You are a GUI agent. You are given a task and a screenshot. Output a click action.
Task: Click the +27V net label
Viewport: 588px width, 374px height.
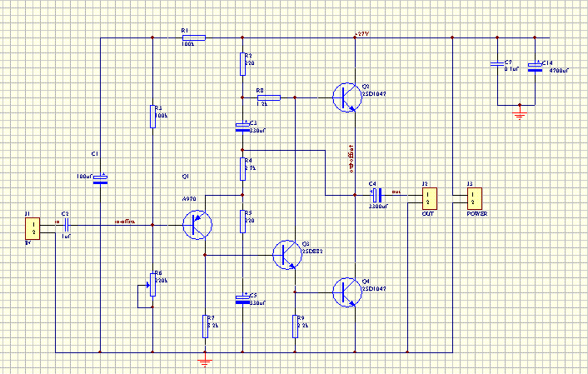(361, 33)
